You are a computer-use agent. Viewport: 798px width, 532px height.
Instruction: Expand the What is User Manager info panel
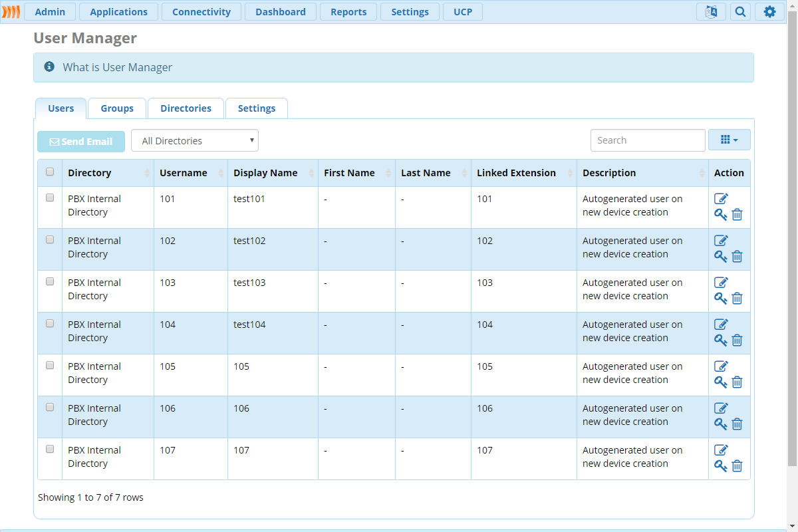(117, 67)
